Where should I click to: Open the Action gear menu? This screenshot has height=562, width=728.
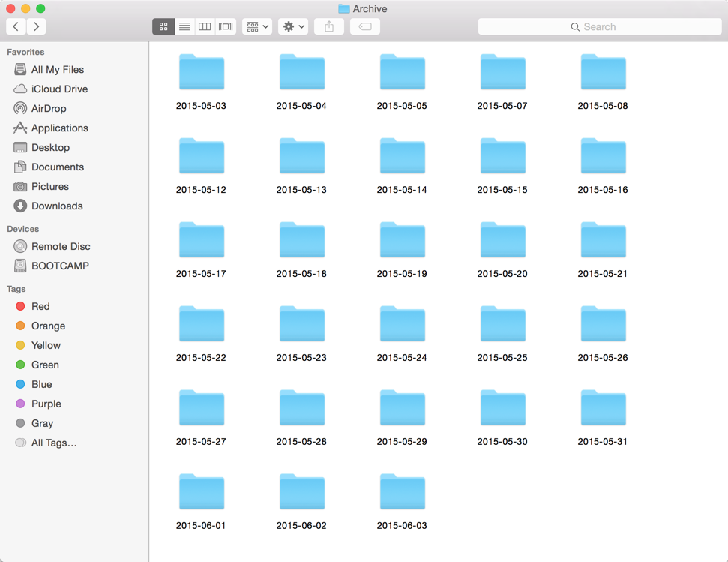[x=293, y=26]
